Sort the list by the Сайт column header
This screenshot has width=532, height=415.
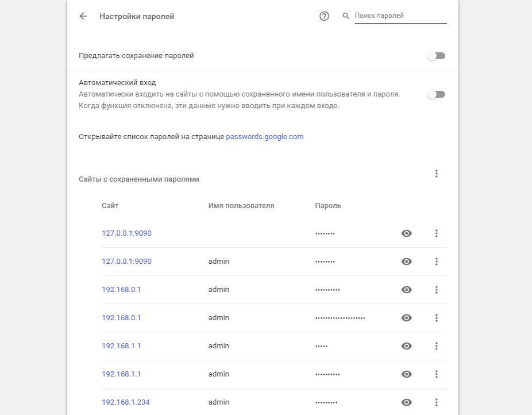pos(109,205)
